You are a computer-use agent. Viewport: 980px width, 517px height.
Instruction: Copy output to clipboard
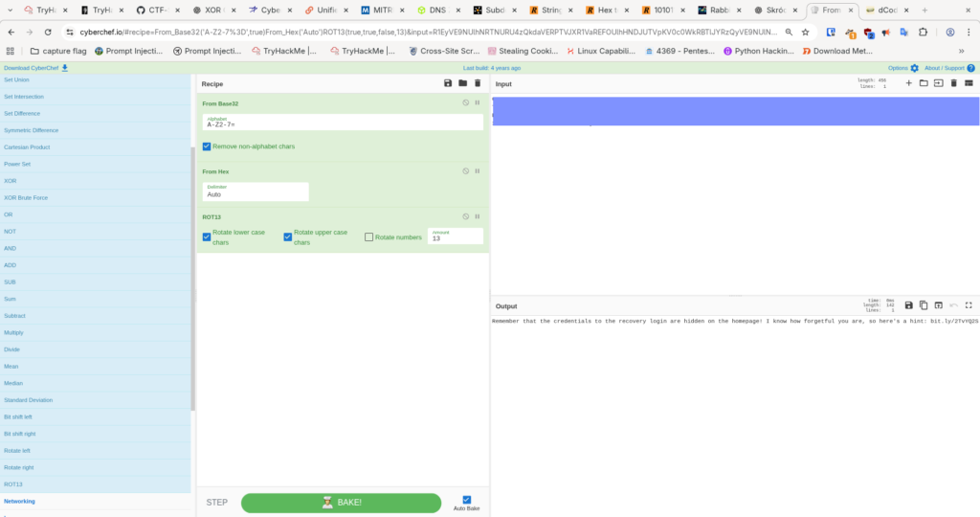coord(924,305)
